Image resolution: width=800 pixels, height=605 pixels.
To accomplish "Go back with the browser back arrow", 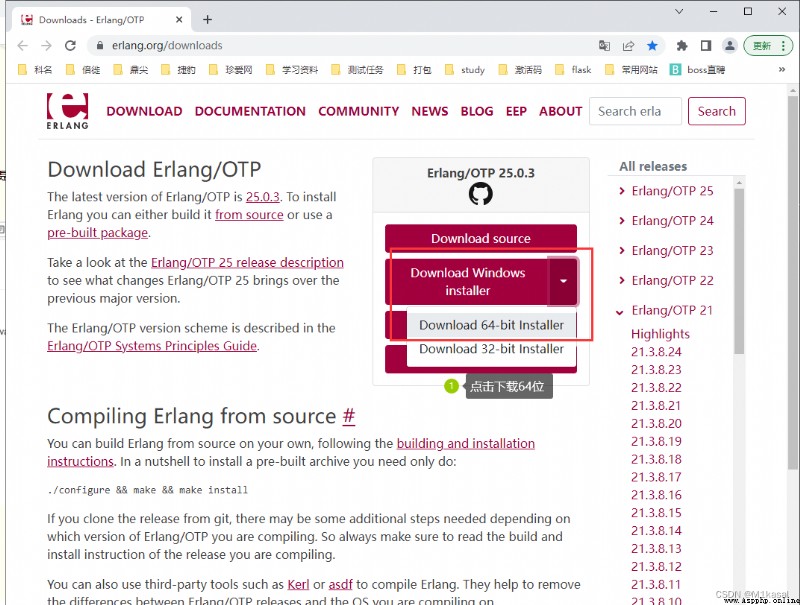I will click(x=22, y=45).
